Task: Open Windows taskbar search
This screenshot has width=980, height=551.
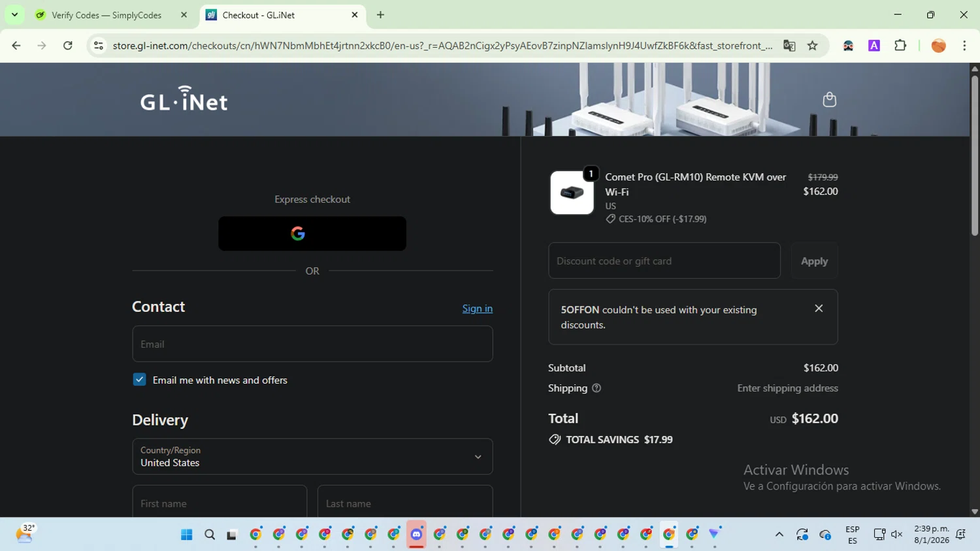Action: click(210, 535)
